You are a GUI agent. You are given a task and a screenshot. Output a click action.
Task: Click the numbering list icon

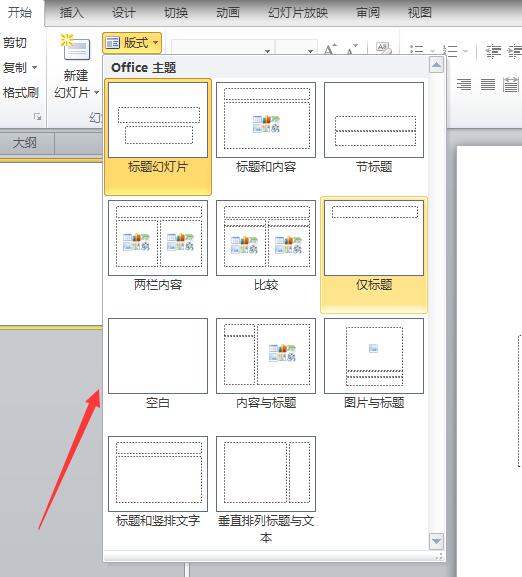point(450,50)
